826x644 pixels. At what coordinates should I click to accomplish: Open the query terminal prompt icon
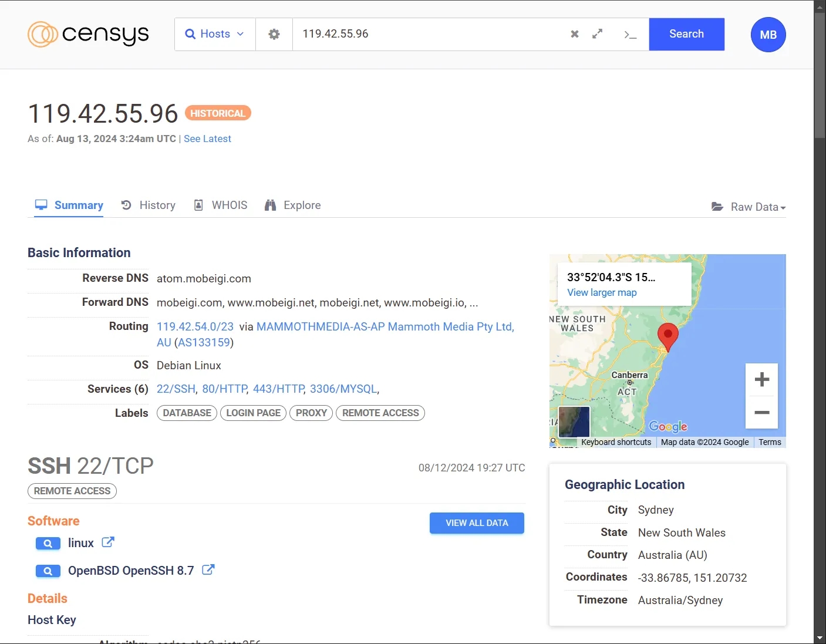click(x=630, y=35)
